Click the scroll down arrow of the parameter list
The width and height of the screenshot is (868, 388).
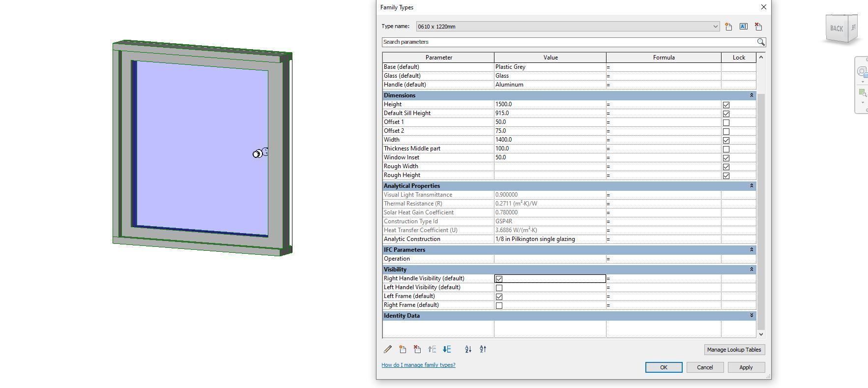tap(761, 334)
